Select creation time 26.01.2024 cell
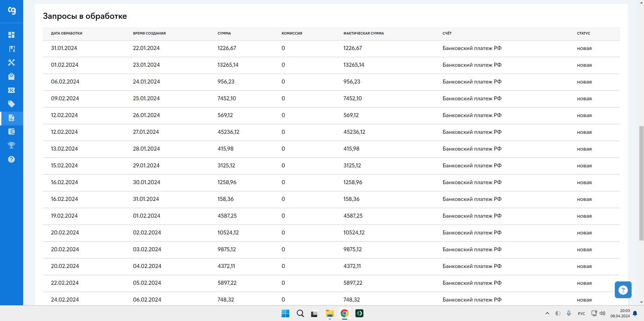The height and width of the screenshot is (321, 644). tap(146, 115)
